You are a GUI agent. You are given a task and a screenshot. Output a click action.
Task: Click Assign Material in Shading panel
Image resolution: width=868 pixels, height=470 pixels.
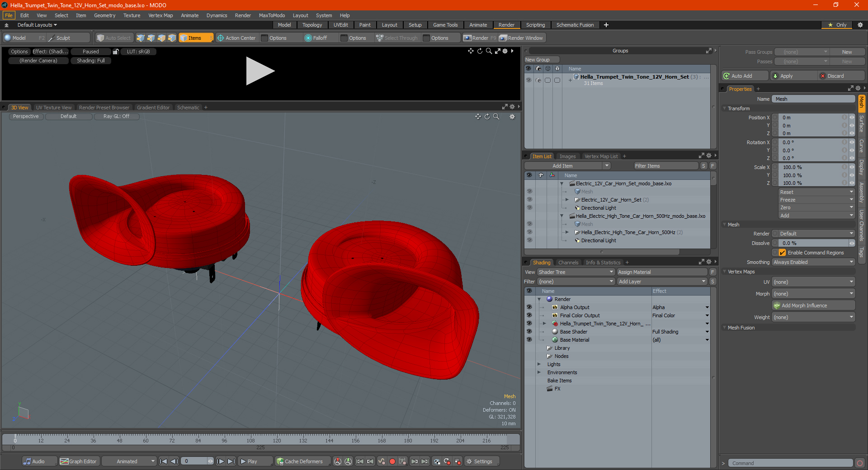point(662,272)
